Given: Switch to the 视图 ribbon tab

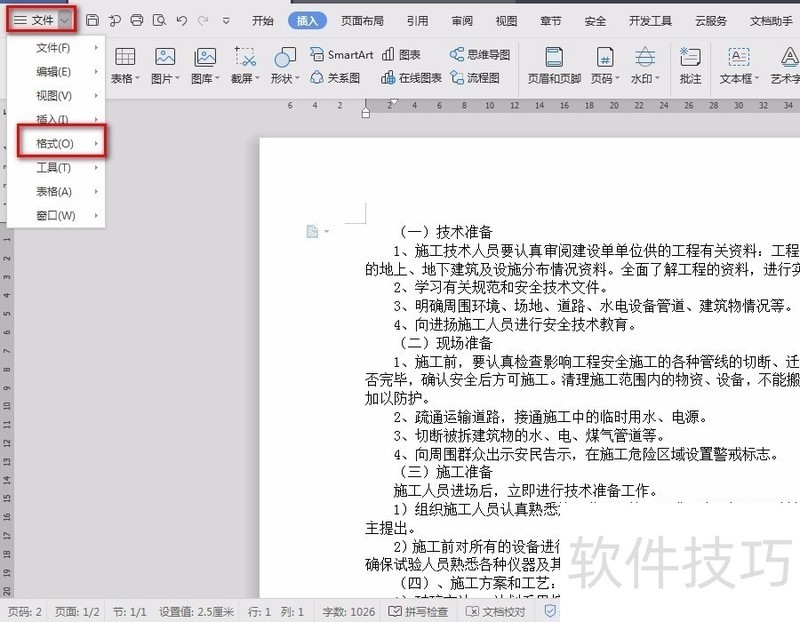Looking at the screenshot, I should [506, 21].
